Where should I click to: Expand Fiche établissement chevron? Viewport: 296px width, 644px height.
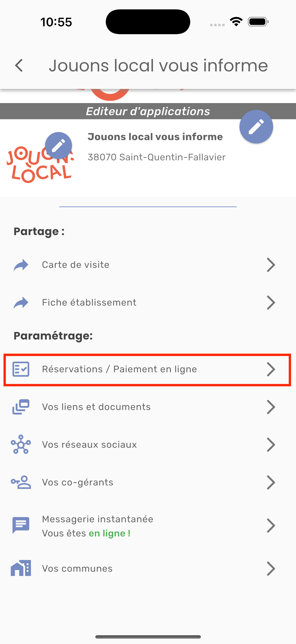point(271,302)
